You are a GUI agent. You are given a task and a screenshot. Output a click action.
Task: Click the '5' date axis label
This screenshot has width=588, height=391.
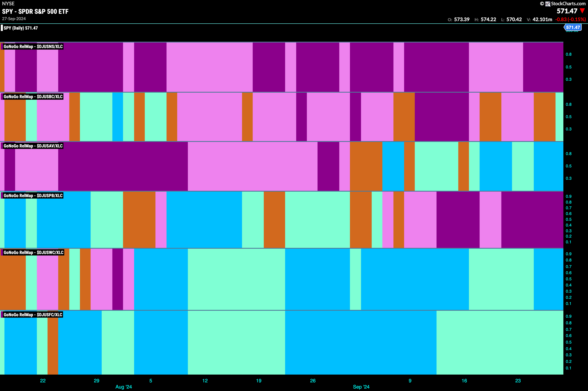tap(151, 381)
